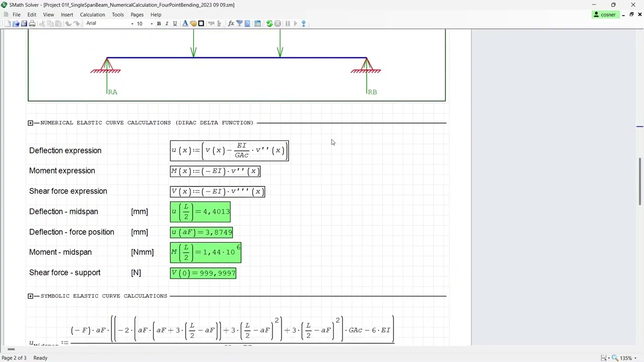Click the RB reaction label in diagram
The image size is (644, 362).
[372, 92]
